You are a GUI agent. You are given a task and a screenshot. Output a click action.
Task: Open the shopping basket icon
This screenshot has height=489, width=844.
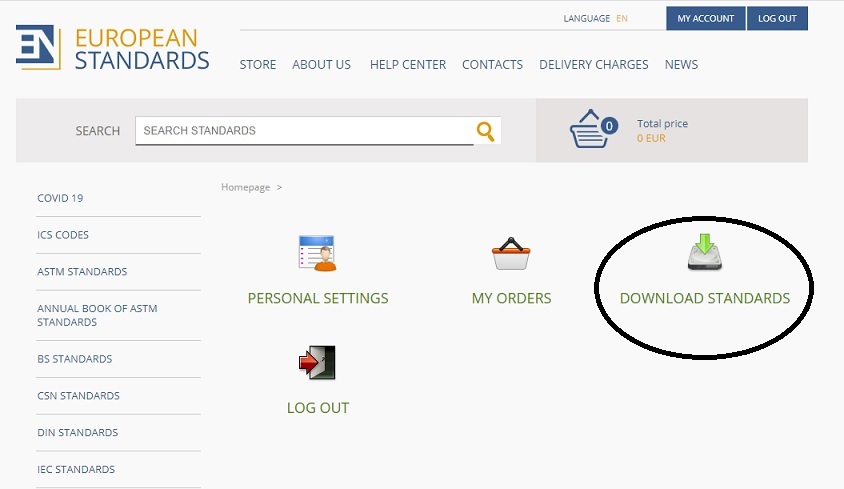[593, 129]
